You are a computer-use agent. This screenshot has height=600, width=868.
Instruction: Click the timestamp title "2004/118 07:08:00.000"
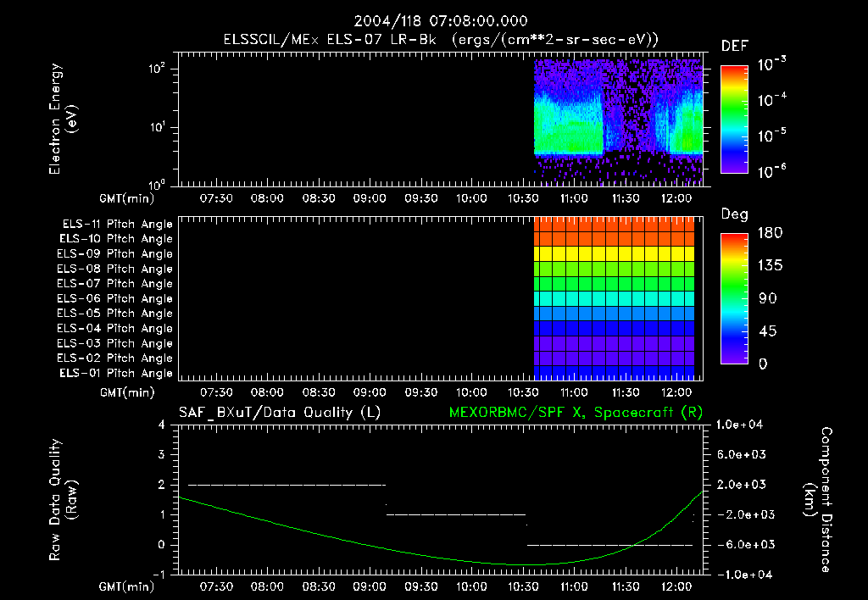coord(441,21)
